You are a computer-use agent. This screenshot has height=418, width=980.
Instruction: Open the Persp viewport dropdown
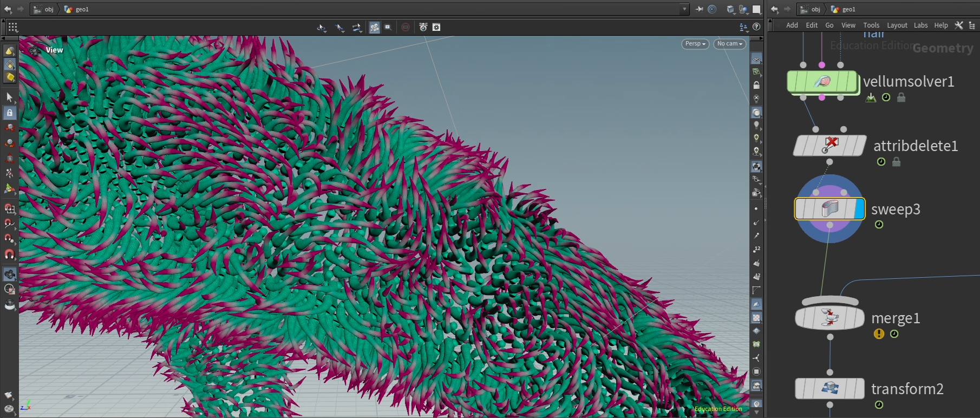coord(695,44)
